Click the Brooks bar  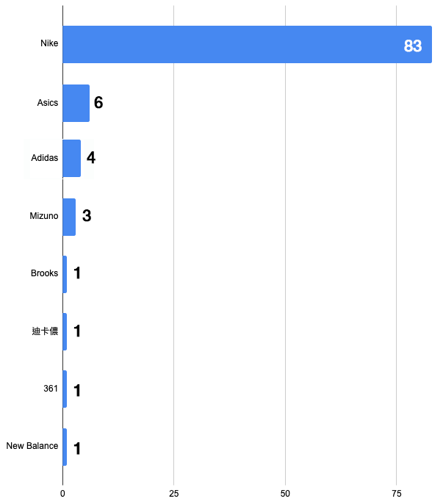[x=65, y=274]
